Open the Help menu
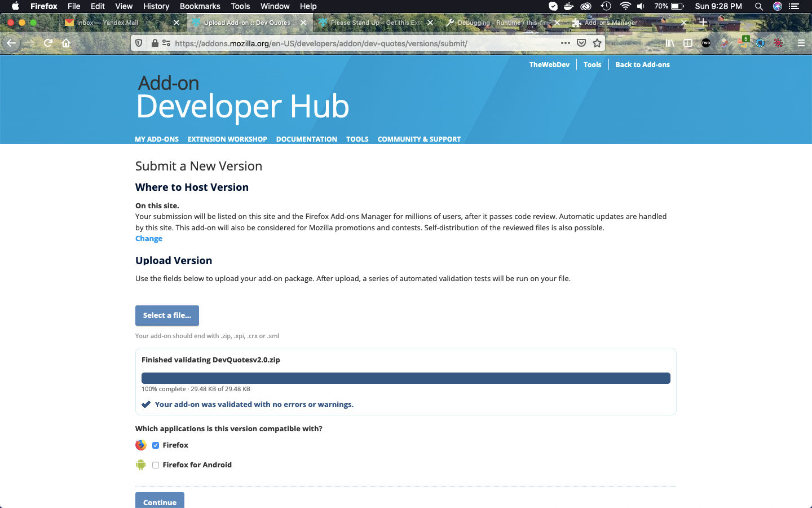Screen dimensions: 812x508 pos(308,6)
